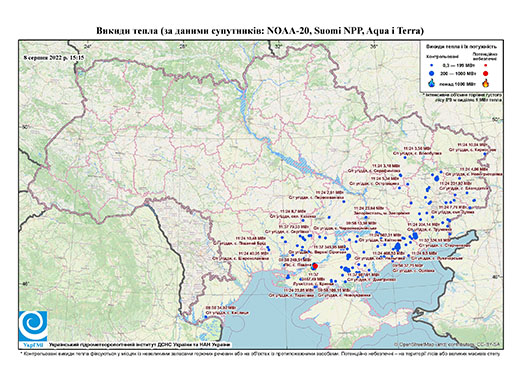Click the UkrHMI spiral logo
Image resolution: width=520 pixels, height=368 pixels.
click(33, 327)
